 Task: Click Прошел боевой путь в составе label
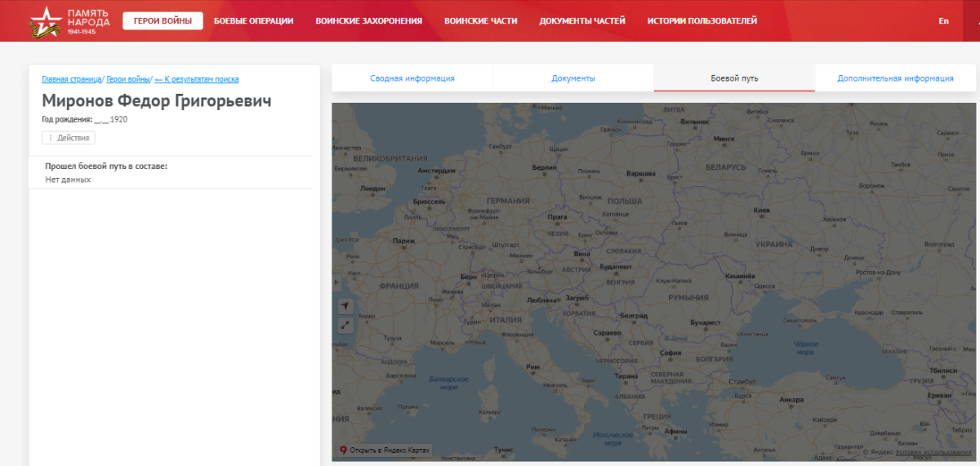click(106, 166)
